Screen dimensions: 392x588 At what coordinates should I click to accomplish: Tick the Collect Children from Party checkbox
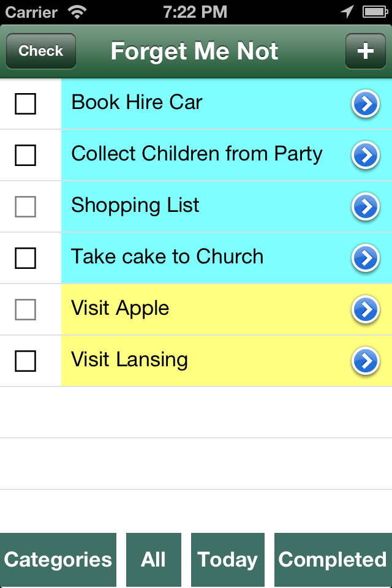pos(25,156)
